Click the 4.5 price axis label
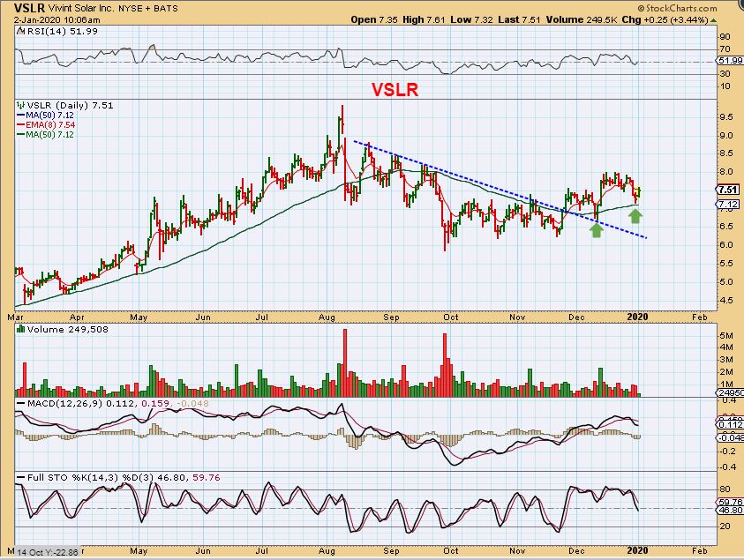This screenshot has width=744, height=560. pos(725,301)
